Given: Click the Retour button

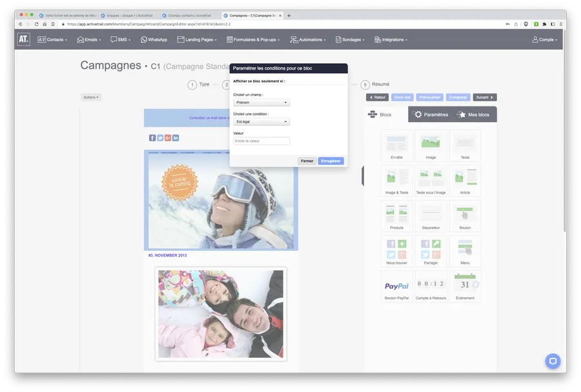Looking at the screenshot, I should tap(377, 97).
